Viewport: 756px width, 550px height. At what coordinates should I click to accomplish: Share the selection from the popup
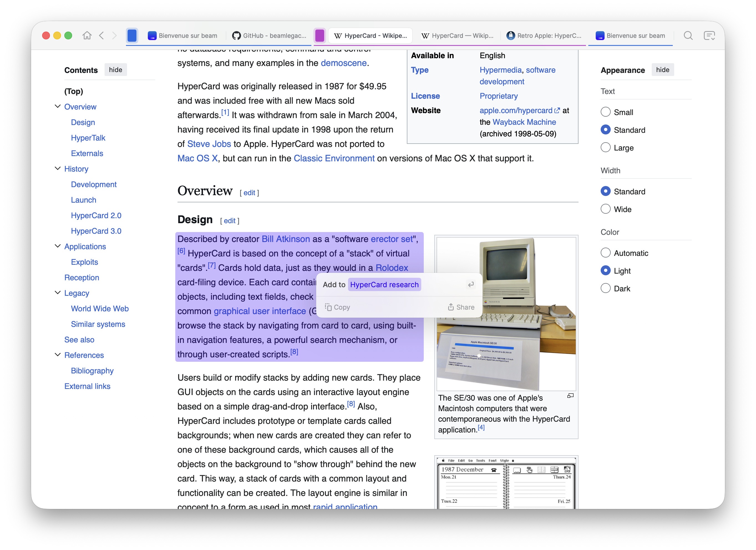pyautogui.click(x=461, y=307)
